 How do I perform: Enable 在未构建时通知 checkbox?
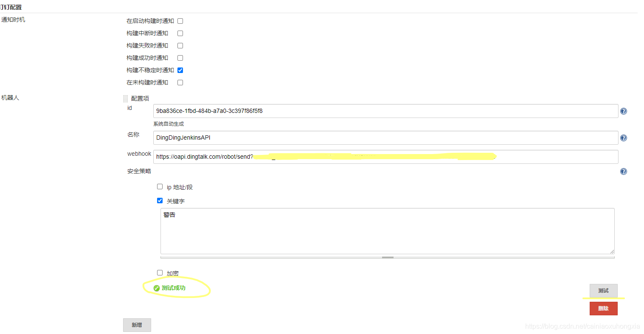tap(180, 82)
